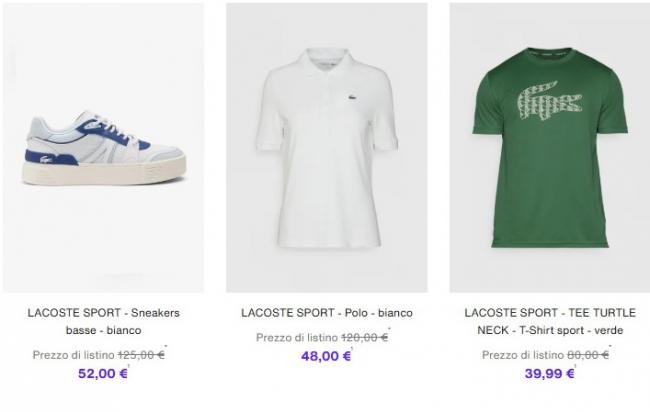Open the 'TEE TURTLE NECK - T-Shirt sport' title
Viewport: 650px width, 412px height.
point(550,321)
